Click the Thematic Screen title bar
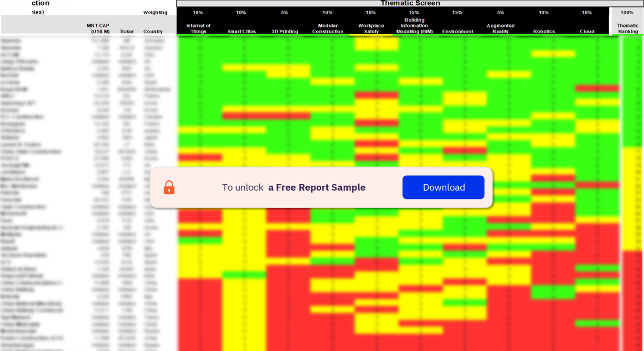The width and height of the screenshot is (644, 351). [x=410, y=3]
